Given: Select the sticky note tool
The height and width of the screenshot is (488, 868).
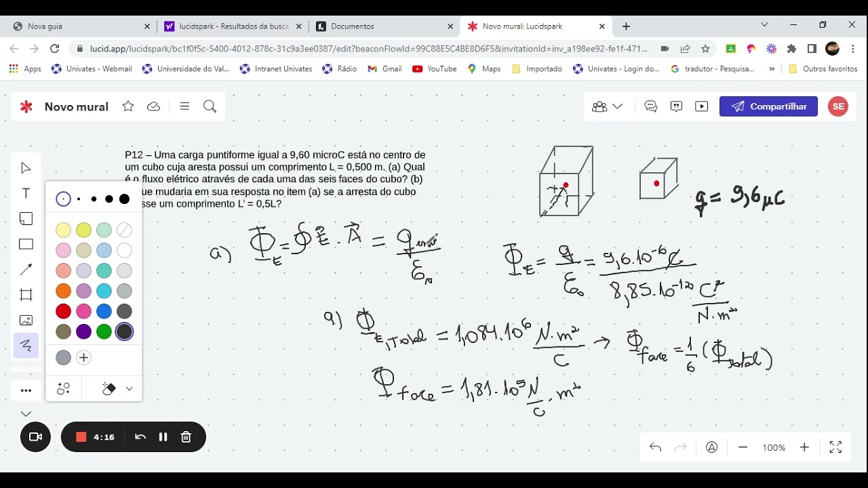Looking at the screenshot, I should (26, 219).
